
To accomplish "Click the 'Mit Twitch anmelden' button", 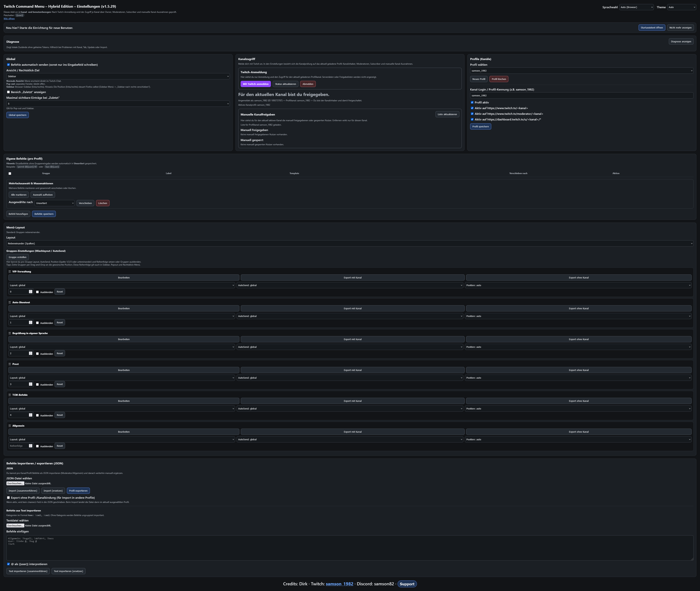I will click(256, 84).
